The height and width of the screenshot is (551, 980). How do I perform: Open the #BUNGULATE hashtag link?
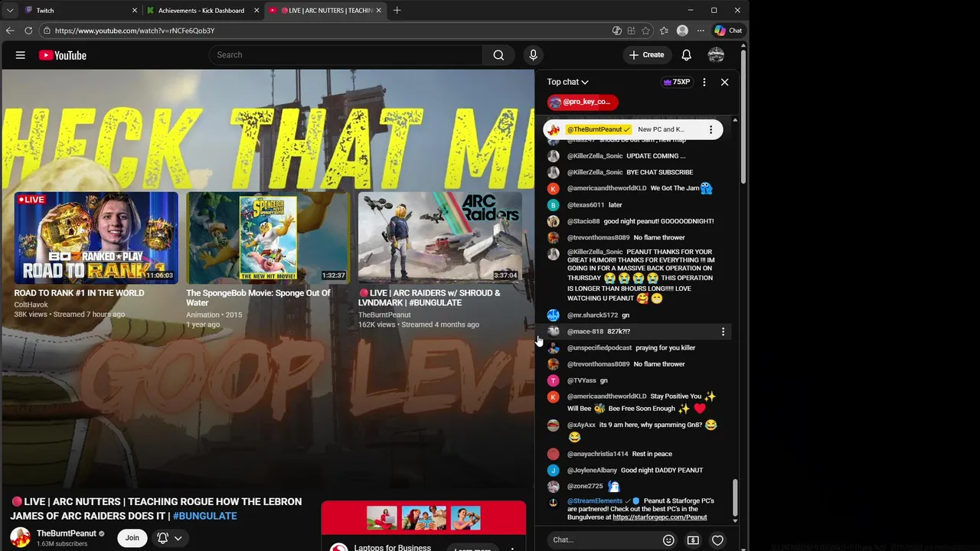coord(204,516)
